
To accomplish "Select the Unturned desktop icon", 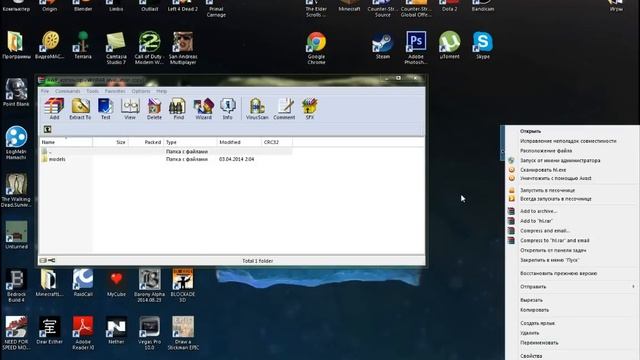I will tap(16, 235).
